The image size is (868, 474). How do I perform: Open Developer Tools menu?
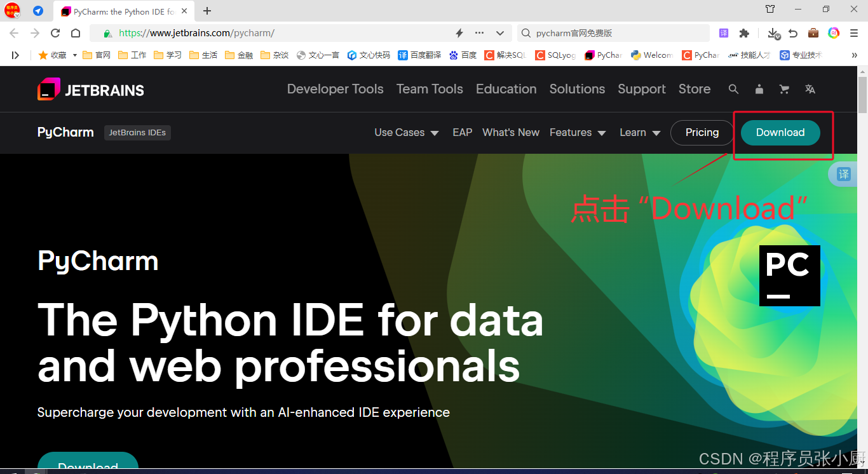[336, 90]
